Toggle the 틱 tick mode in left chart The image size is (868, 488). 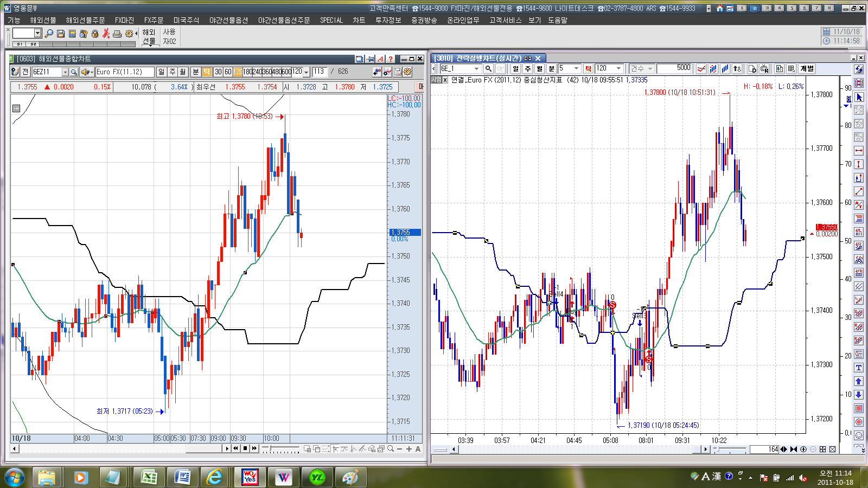(207, 72)
